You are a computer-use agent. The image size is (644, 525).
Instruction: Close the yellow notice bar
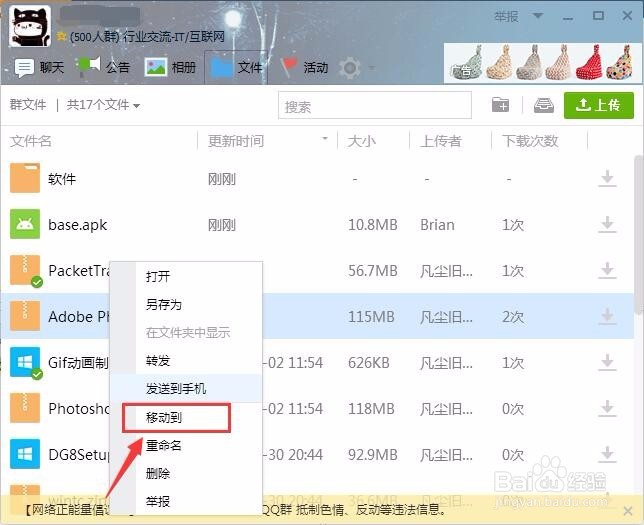(628, 511)
